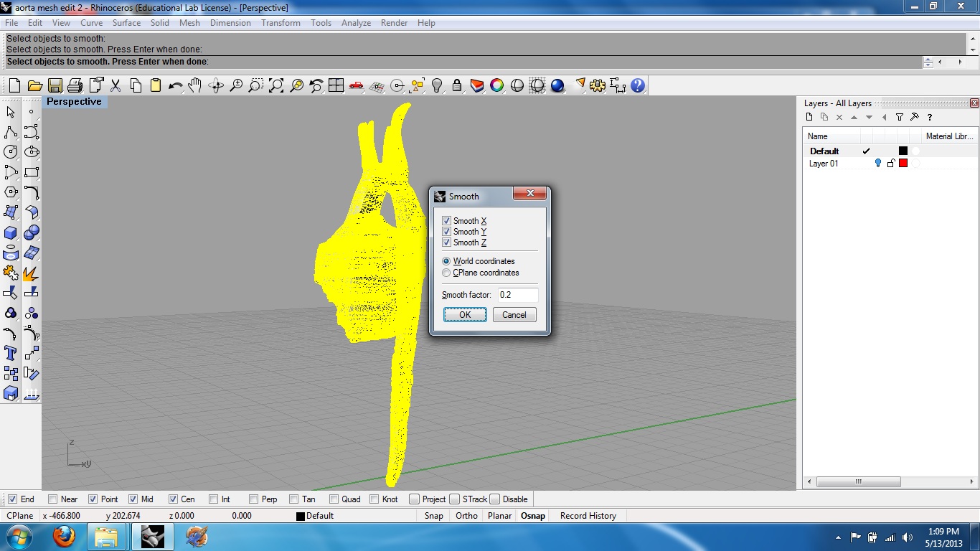Click the filter funnel icon in Layers panel
Viewport: 980px width, 551px height.
(x=900, y=117)
